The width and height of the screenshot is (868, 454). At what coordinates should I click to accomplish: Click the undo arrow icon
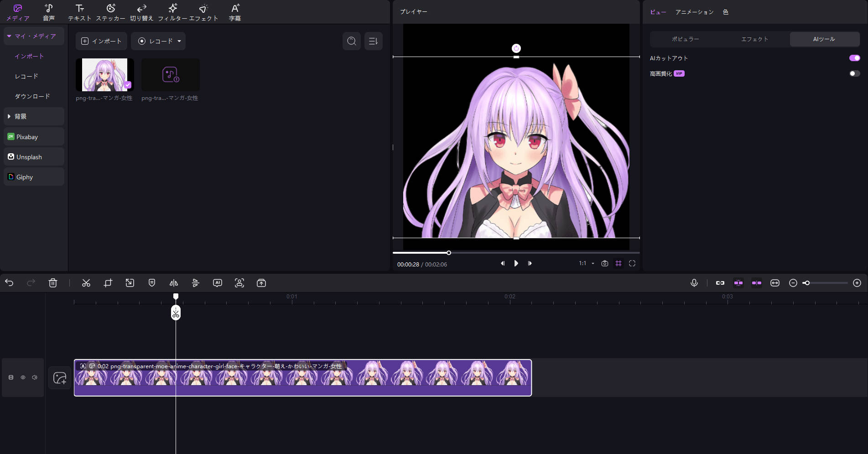(x=9, y=283)
